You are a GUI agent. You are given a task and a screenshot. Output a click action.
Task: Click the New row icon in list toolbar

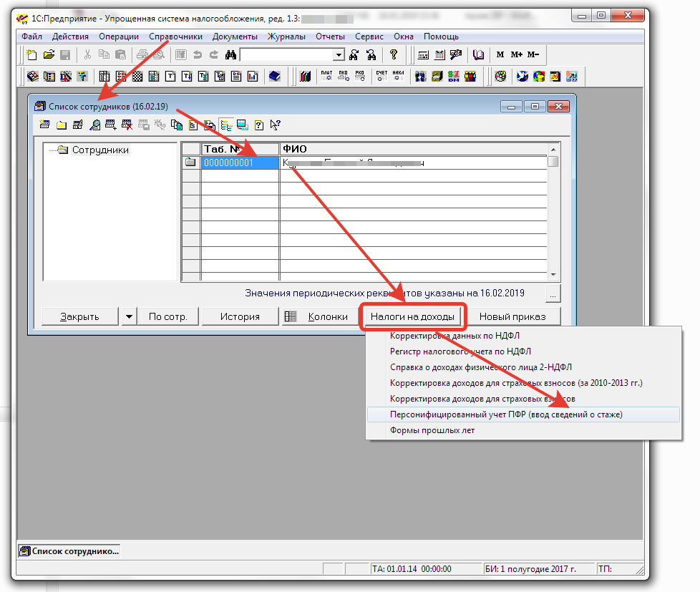click(44, 125)
